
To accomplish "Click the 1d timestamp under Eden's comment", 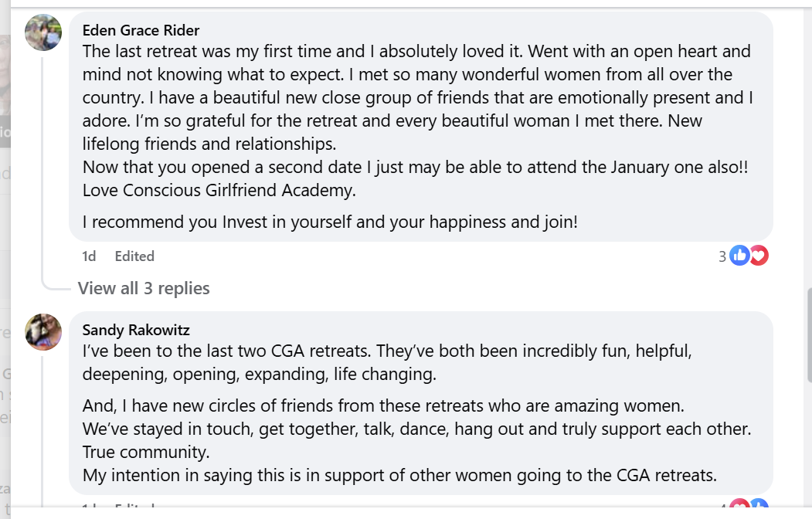I will pos(90,256).
